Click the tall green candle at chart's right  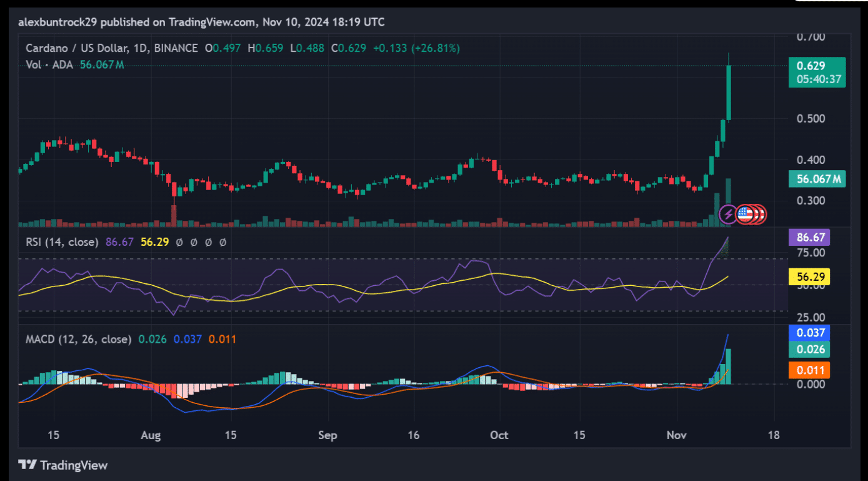coord(728,92)
